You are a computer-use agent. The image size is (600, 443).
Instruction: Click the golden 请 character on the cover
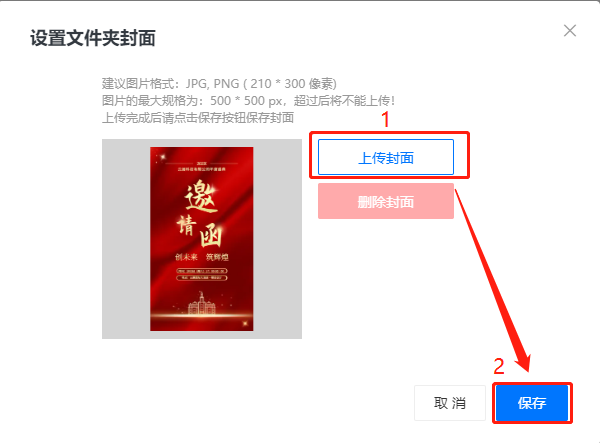187,225
